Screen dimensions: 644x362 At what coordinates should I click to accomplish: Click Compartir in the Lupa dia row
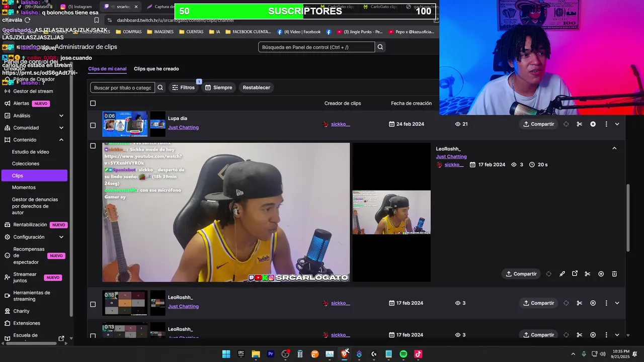click(538, 124)
